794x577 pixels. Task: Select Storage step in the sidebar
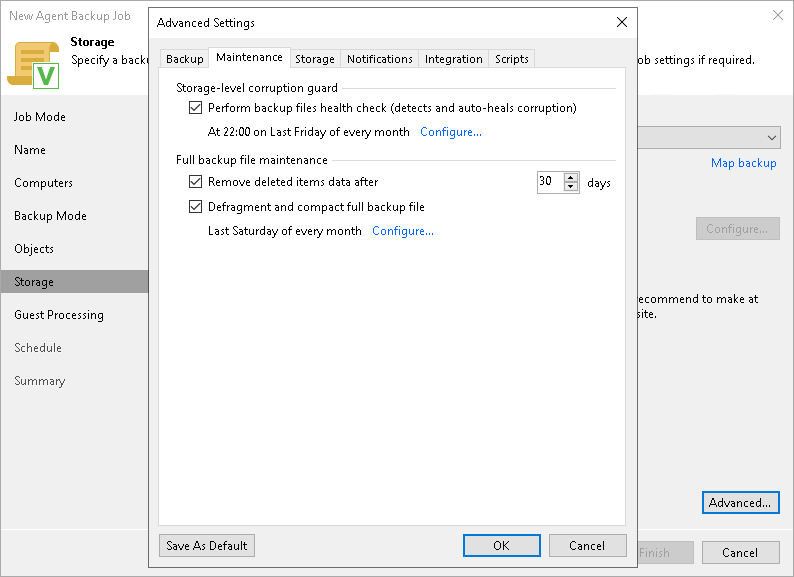pyautogui.click(x=74, y=282)
